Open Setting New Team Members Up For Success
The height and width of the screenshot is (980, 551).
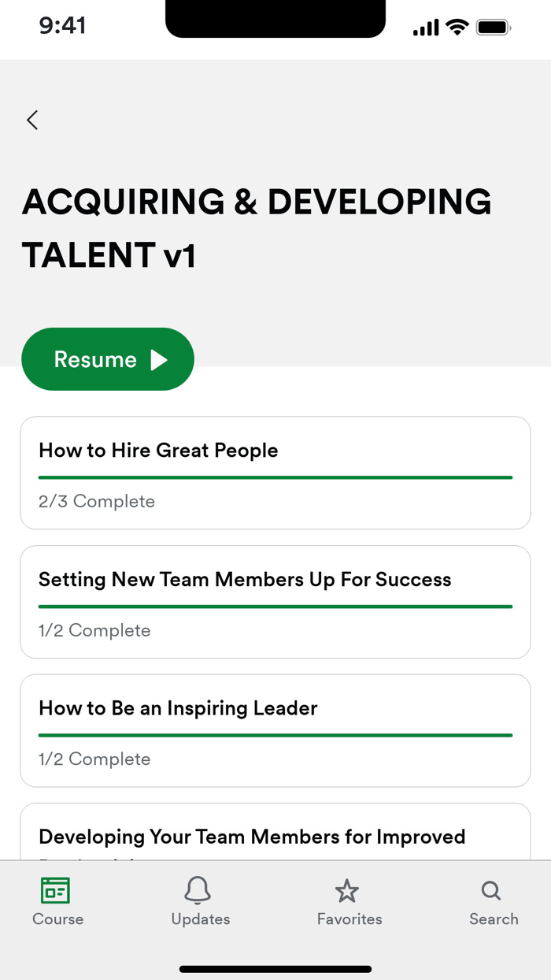point(275,601)
